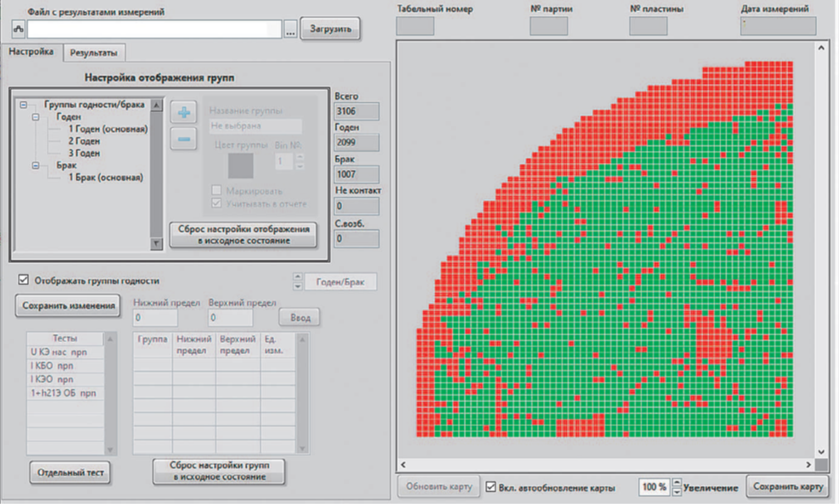This screenshot has height=504, width=839.
Task: Click the № партии field
Action: 549,26
